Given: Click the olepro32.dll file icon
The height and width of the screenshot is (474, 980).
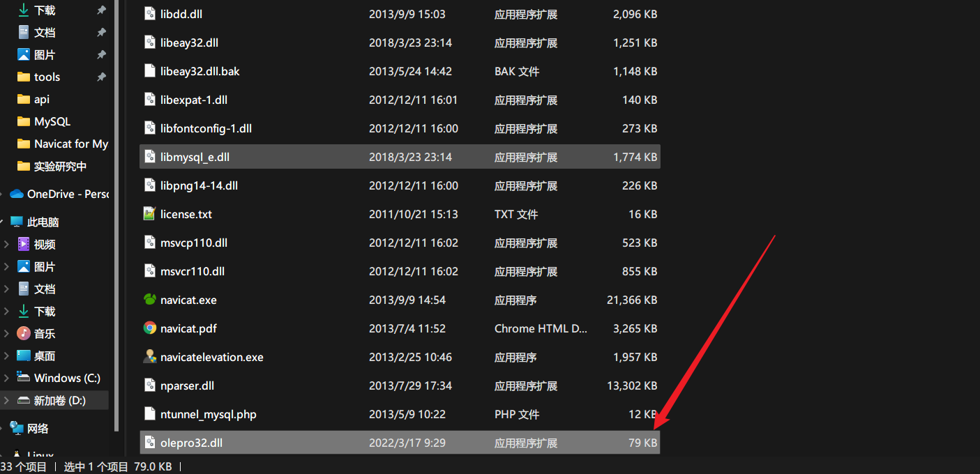Looking at the screenshot, I should 149,443.
